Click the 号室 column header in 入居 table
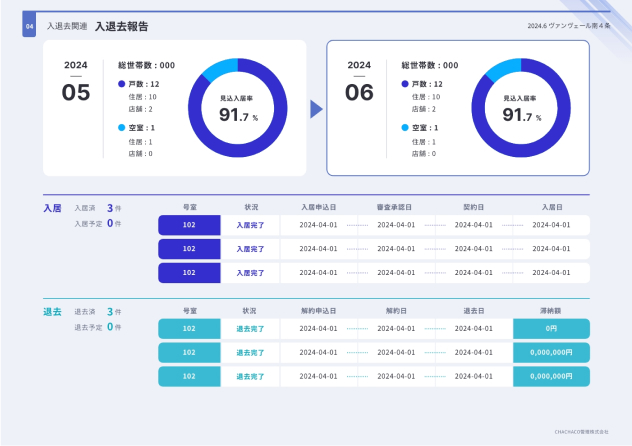 [189, 207]
